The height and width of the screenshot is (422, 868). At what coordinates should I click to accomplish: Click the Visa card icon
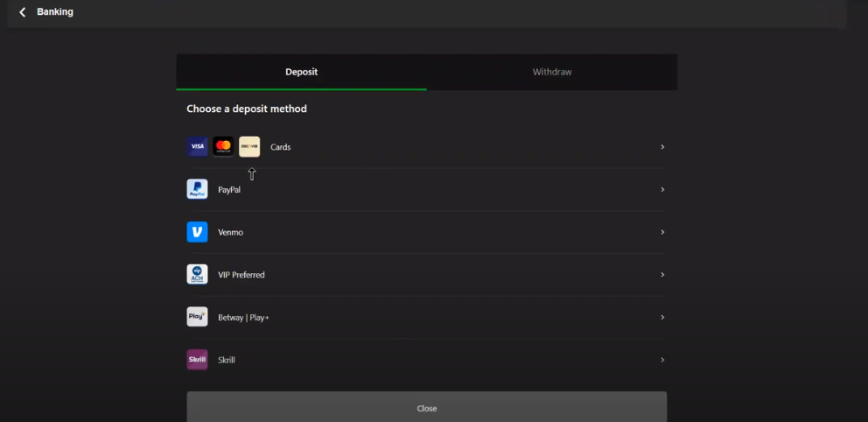[197, 147]
